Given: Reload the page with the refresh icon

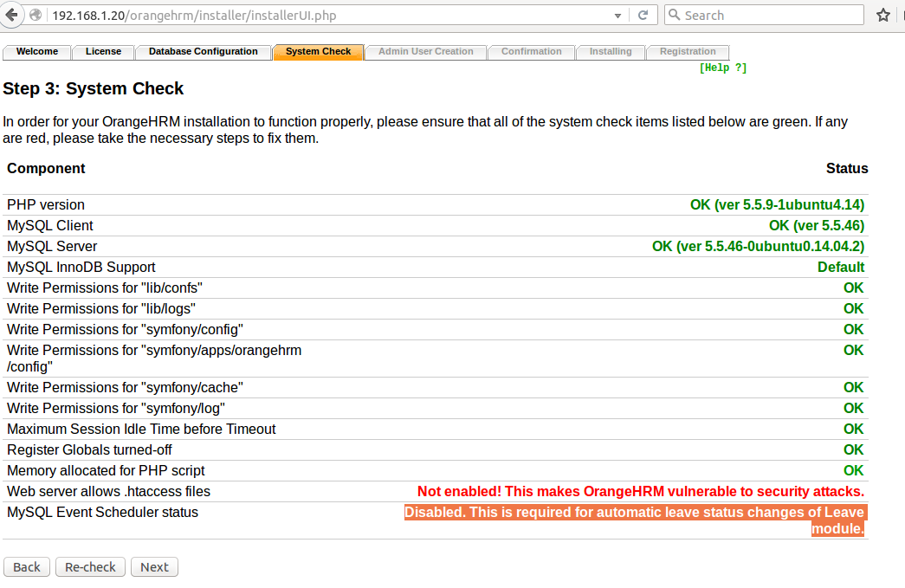Looking at the screenshot, I should (643, 15).
